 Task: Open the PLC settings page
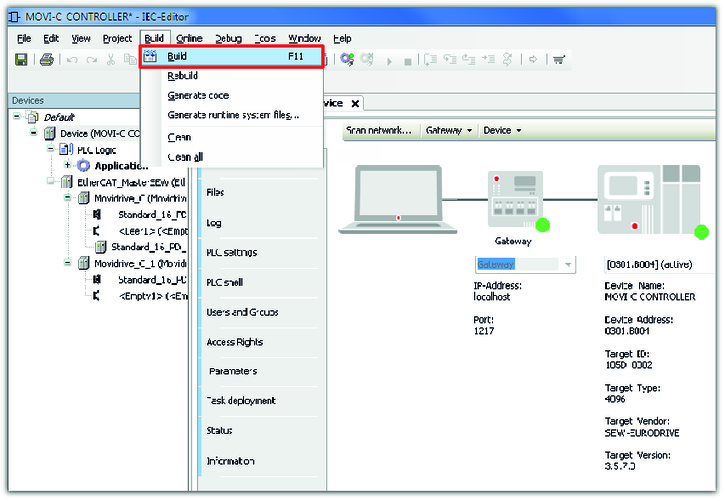[231, 252]
